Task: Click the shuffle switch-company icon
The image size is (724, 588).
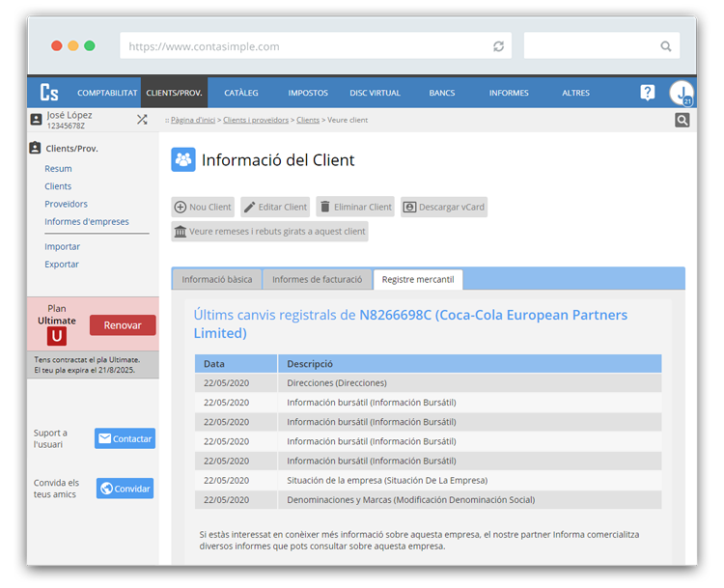Action: (142, 120)
